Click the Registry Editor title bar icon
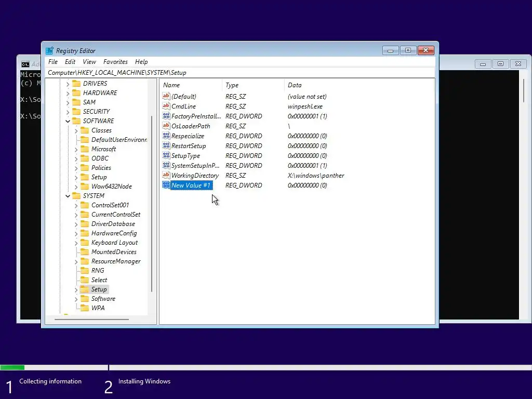Screen dimensions: 532x399 click(x=49, y=50)
